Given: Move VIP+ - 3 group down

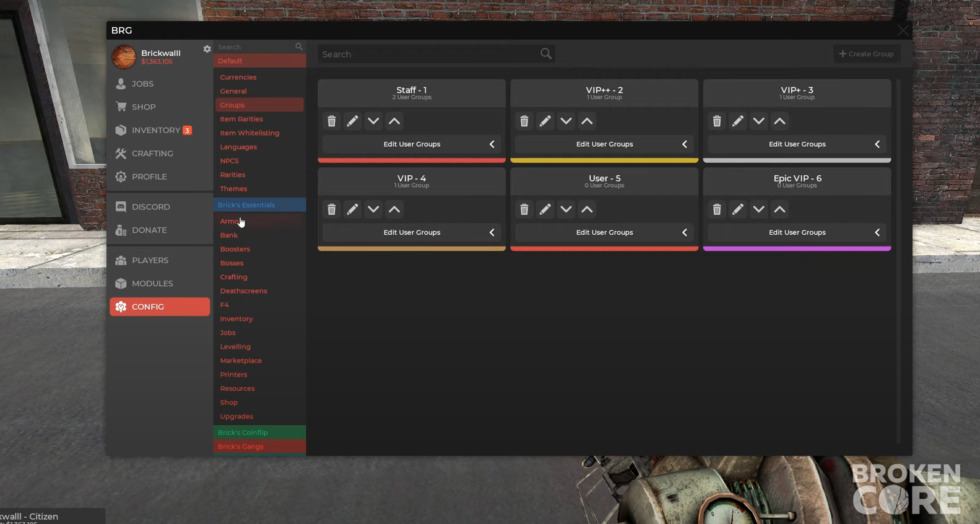Looking at the screenshot, I should (x=759, y=121).
